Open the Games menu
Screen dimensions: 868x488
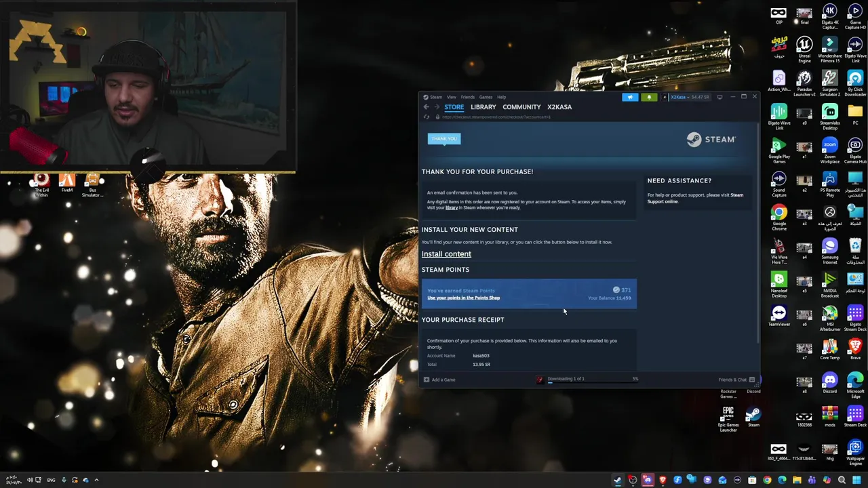(486, 97)
